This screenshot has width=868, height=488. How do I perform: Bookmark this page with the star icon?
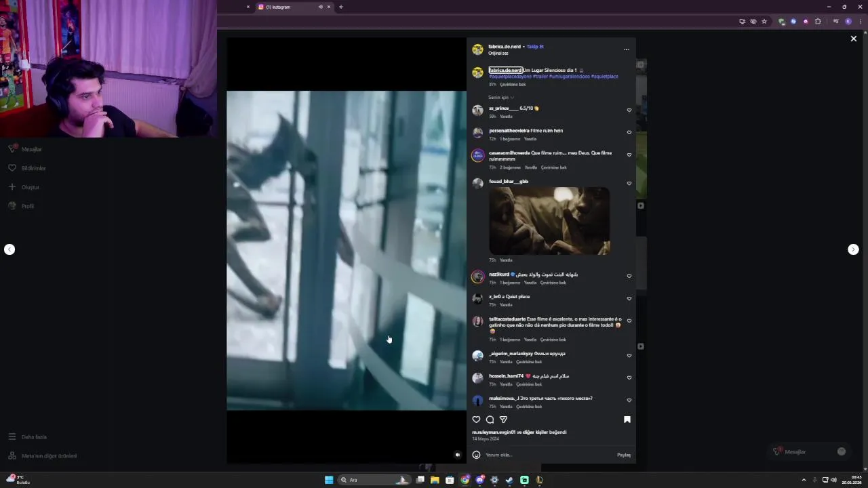point(764,22)
